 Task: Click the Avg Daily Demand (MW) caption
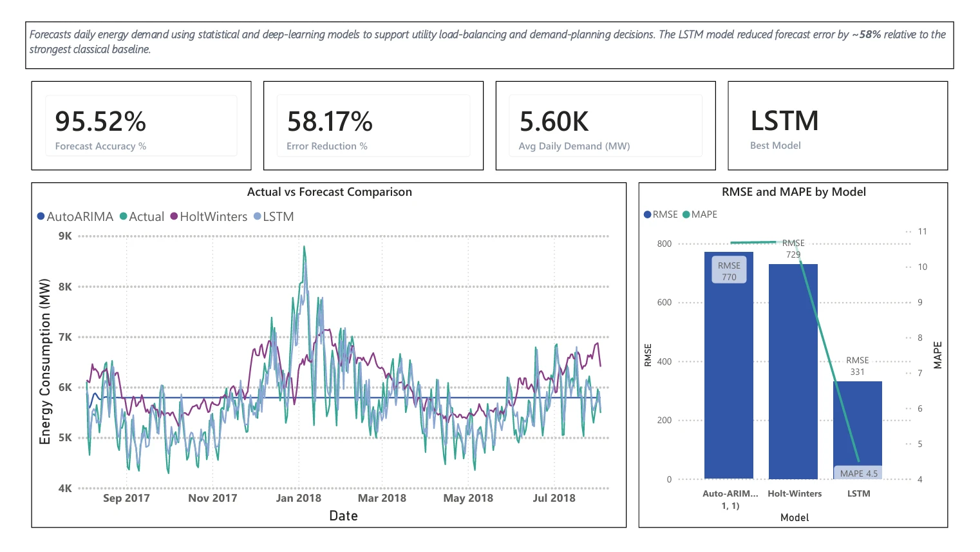[x=574, y=146]
